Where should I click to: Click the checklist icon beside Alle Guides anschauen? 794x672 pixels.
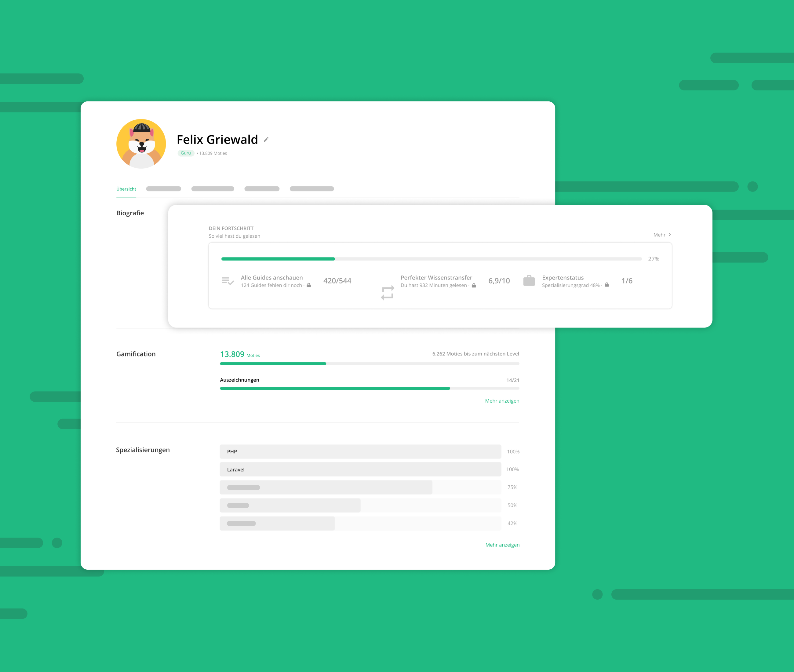[x=228, y=281]
